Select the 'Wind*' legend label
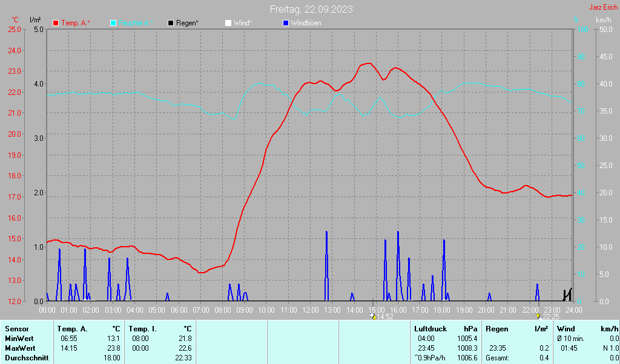 242,24
